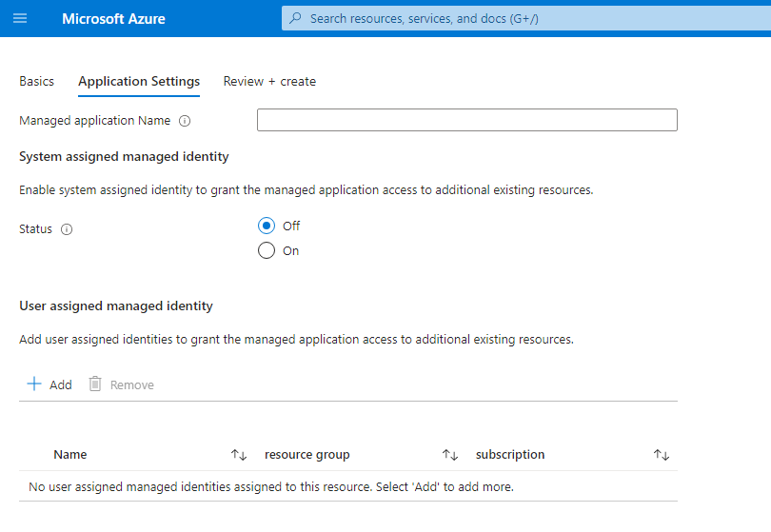
Task: Click the resource group column header
Action: 306,455
